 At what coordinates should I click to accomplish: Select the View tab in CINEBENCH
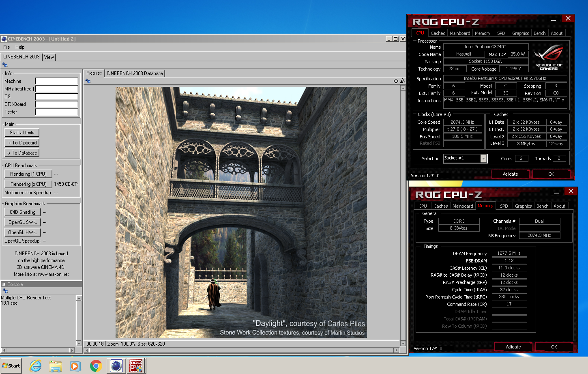pos(49,57)
